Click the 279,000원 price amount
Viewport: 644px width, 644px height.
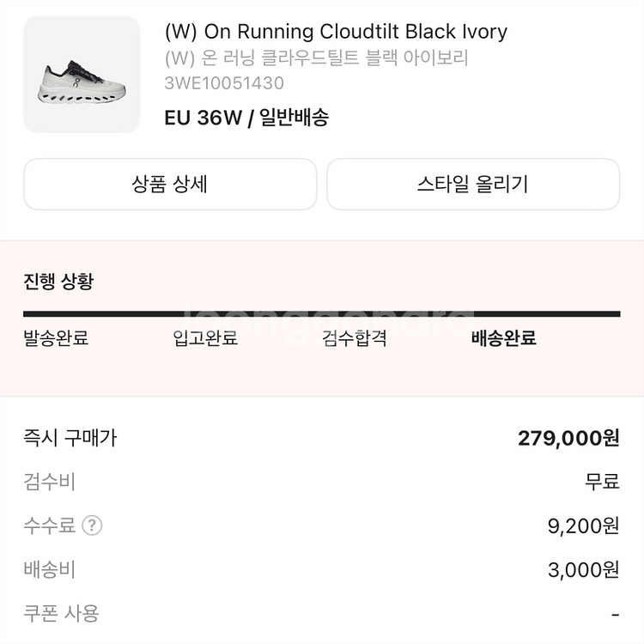pos(568,438)
